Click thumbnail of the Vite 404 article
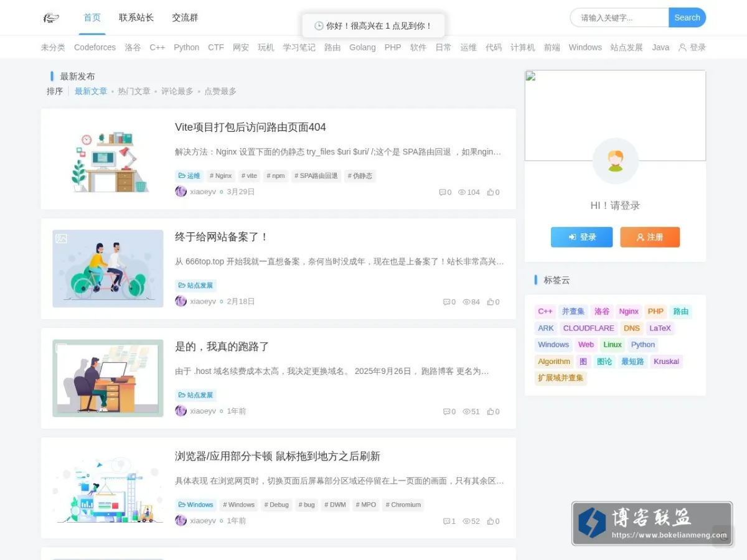The height and width of the screenshot is (560, 747). pos(108,159)
